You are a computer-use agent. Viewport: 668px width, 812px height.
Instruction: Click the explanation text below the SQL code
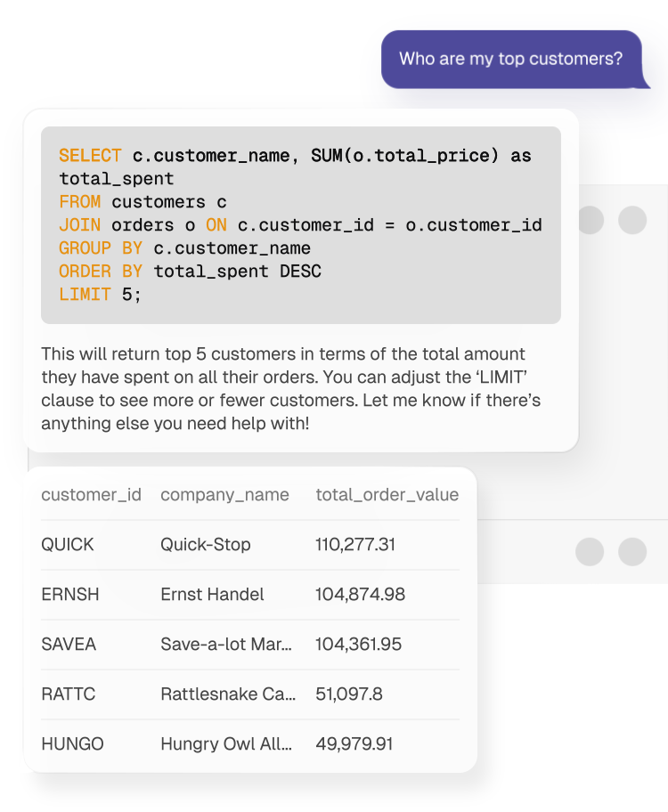click(x=290, y=389)
